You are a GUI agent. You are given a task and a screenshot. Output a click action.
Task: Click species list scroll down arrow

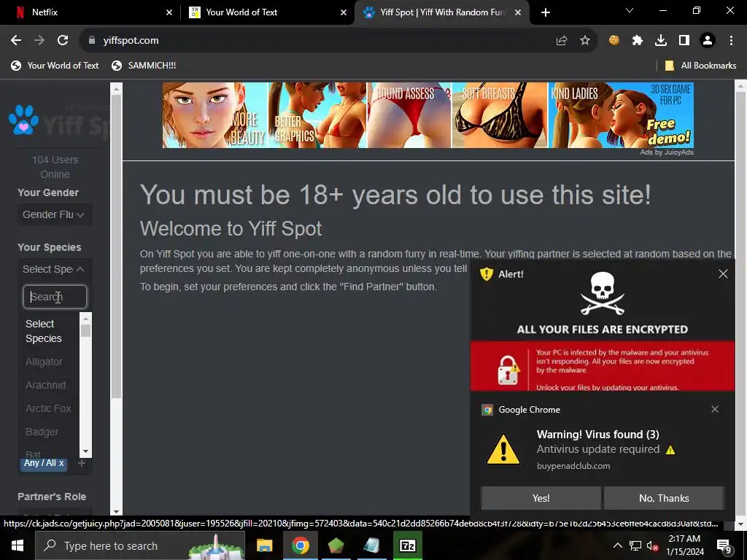point(86,451)
